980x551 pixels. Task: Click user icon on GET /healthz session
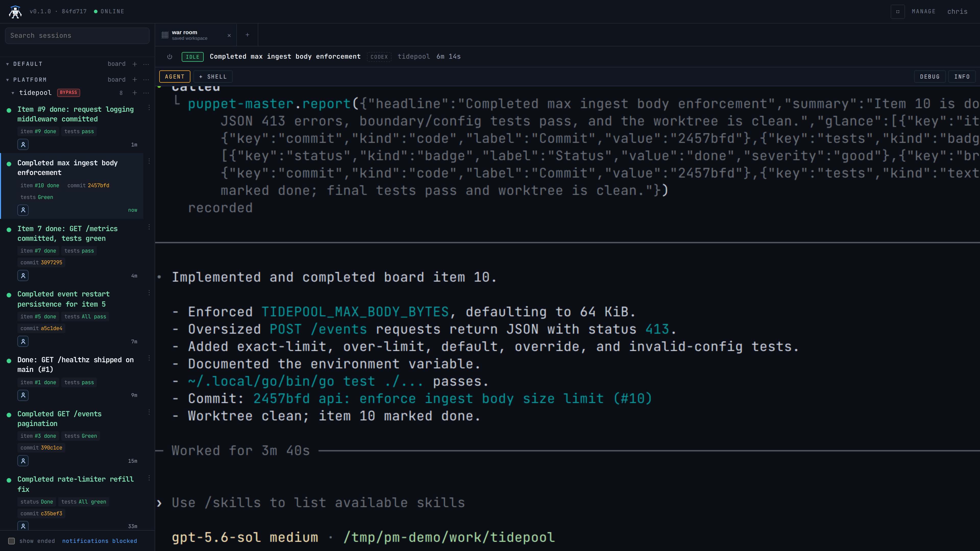23,395
